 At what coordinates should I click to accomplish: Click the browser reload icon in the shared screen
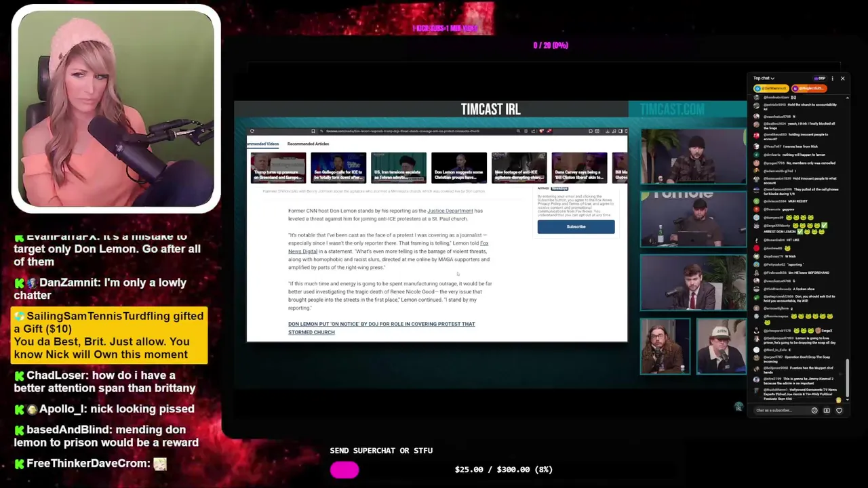(x=252, y=131)
